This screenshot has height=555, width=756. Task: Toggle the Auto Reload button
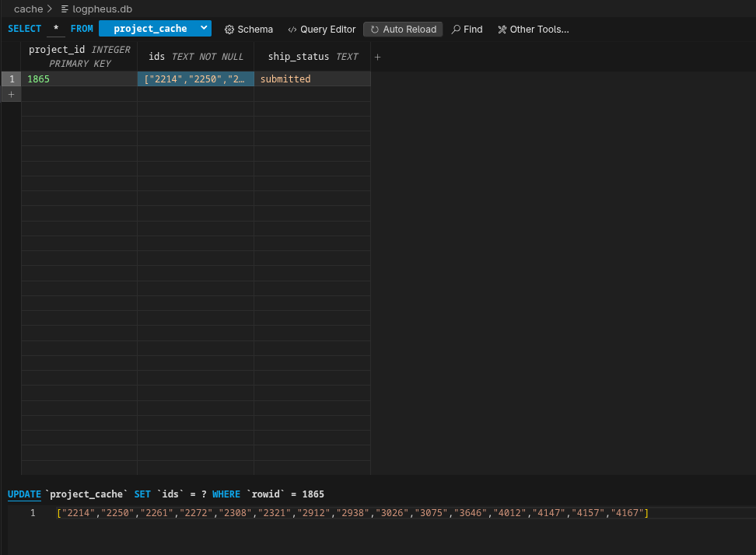[403, 30]
